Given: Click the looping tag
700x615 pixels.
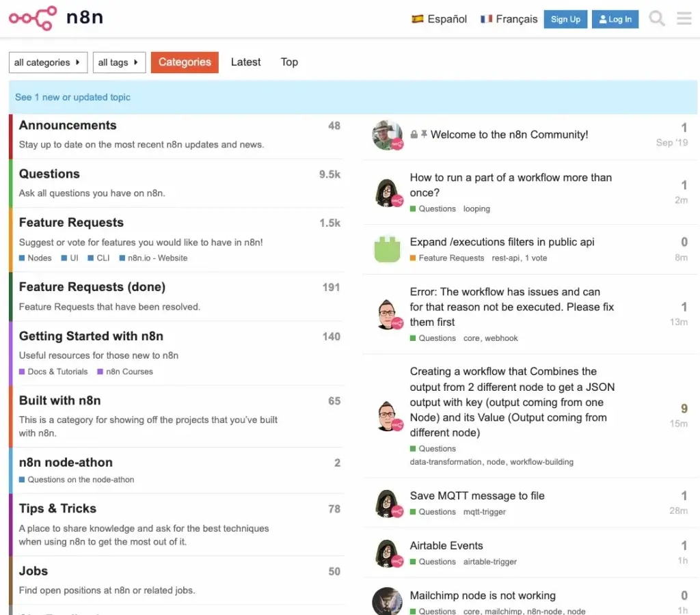Looking at the screenshot, I should point(476,209).
